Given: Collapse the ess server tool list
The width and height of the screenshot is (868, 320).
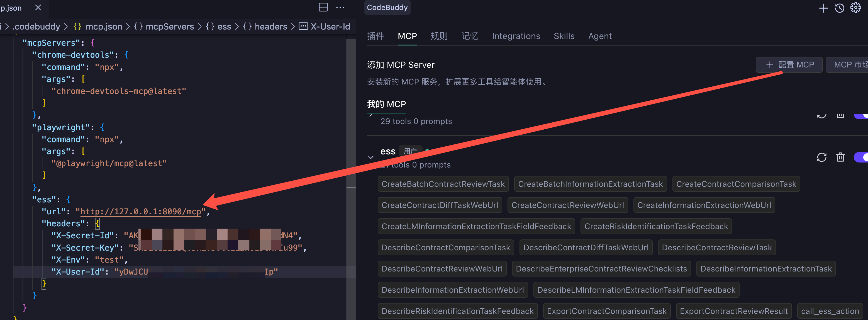Looking at the screenshot, I should point(371,157).
